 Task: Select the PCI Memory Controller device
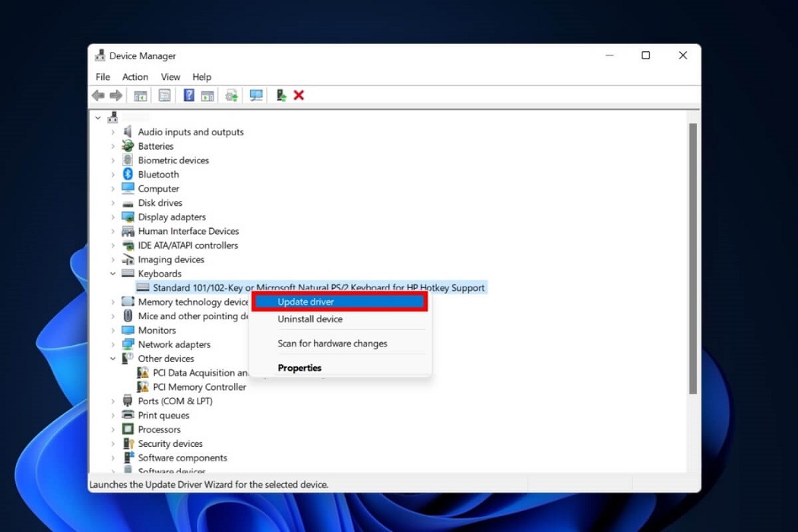[199, 387]
